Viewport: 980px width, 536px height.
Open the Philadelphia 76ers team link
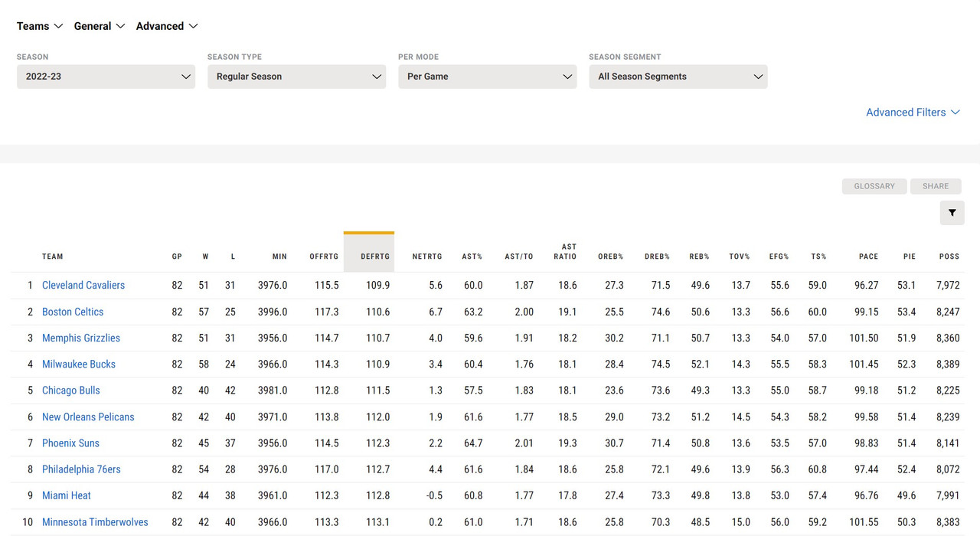click(x=81, y=469)
